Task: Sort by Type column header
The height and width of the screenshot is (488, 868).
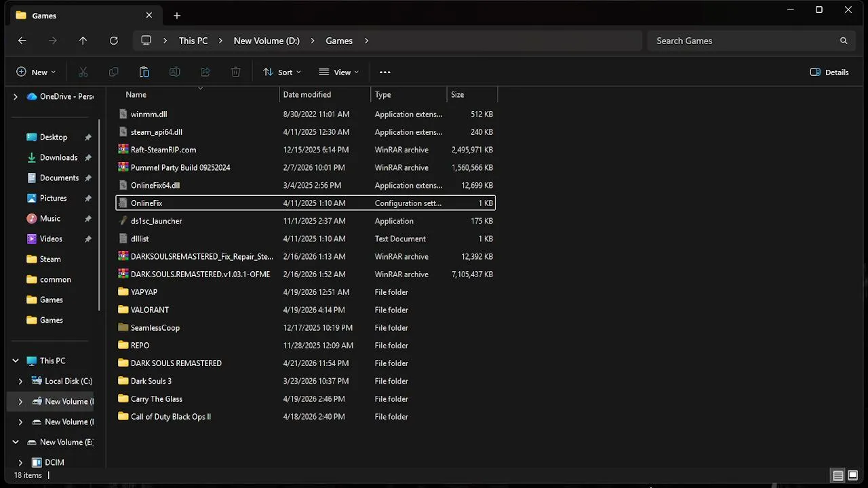Action: [x=409, y=95]
